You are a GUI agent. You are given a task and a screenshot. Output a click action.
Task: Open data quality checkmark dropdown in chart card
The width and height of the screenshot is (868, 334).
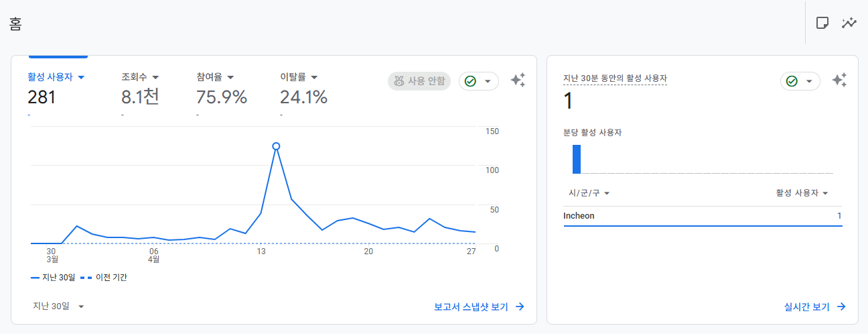tap(479, 81)
